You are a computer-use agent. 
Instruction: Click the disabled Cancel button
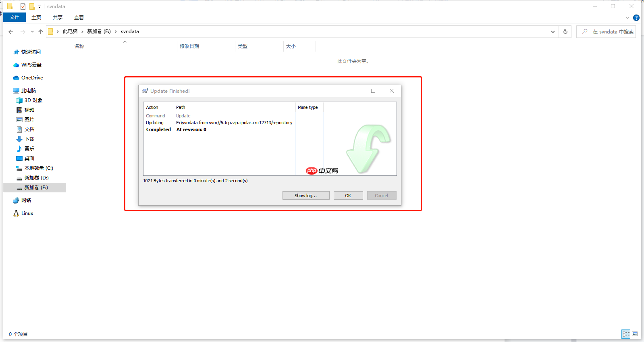pos(382,196)
